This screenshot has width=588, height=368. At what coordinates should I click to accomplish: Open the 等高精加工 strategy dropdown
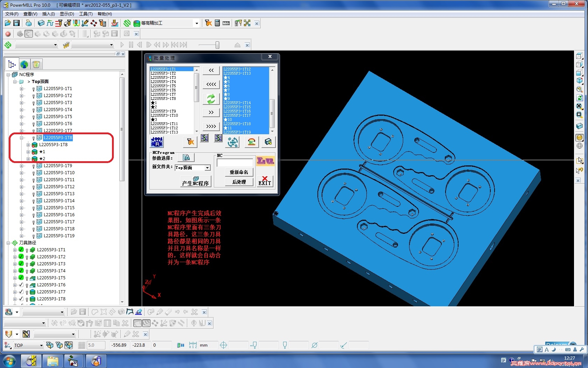point(197,23)
